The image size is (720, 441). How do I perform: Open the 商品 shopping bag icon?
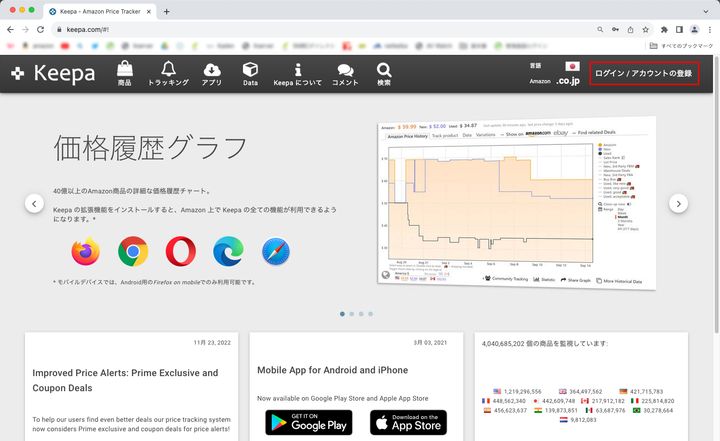[x=124, y=71]
